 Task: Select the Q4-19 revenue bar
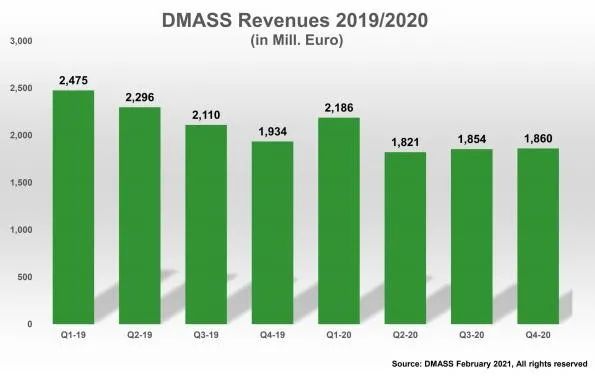(272, 233)
